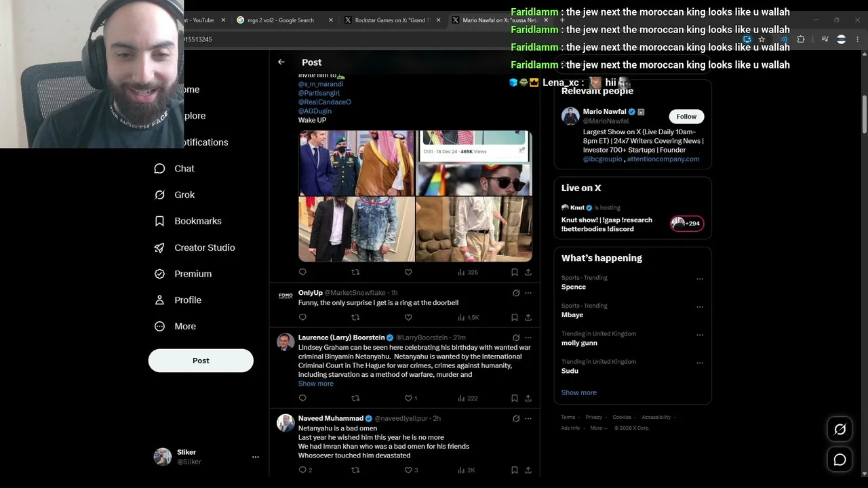Image resolution: width=868 pixels, height=488 pixels.
Task: Close the Rockstar Games on X tab
Action: click(x=438, y=20)
